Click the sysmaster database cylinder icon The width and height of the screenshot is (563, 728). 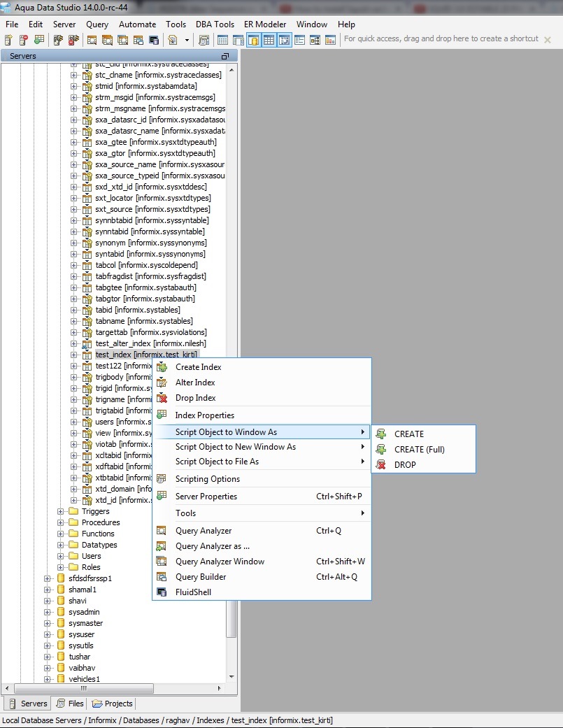click(61, 623)
